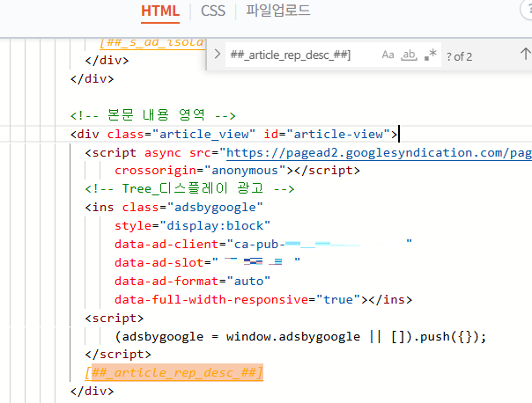Click the [##_s_ad_isola placeholder at top
Image resolution: width=532 pixels, height=403 pixels.
(x=152, y=43)
